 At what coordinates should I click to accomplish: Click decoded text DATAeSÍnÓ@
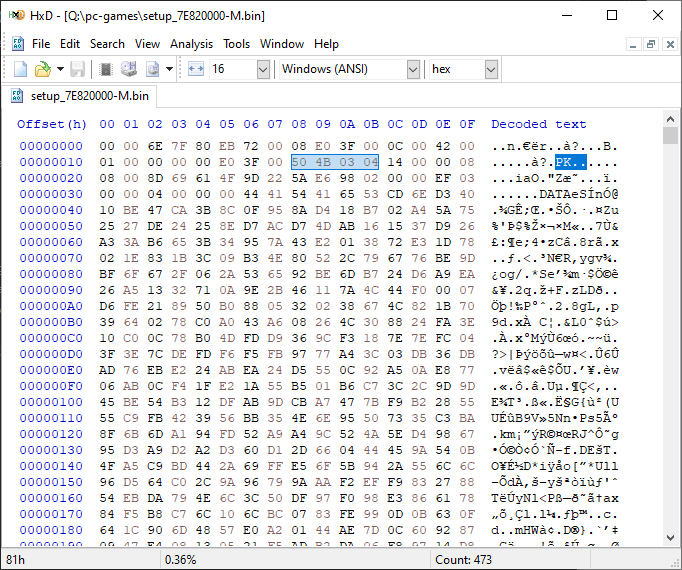pyautogui.click(x=578, y=194)
